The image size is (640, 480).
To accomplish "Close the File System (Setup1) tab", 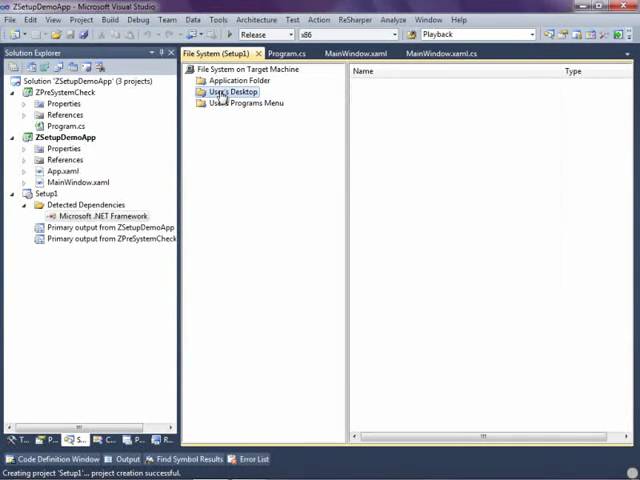I will (258, 53).
